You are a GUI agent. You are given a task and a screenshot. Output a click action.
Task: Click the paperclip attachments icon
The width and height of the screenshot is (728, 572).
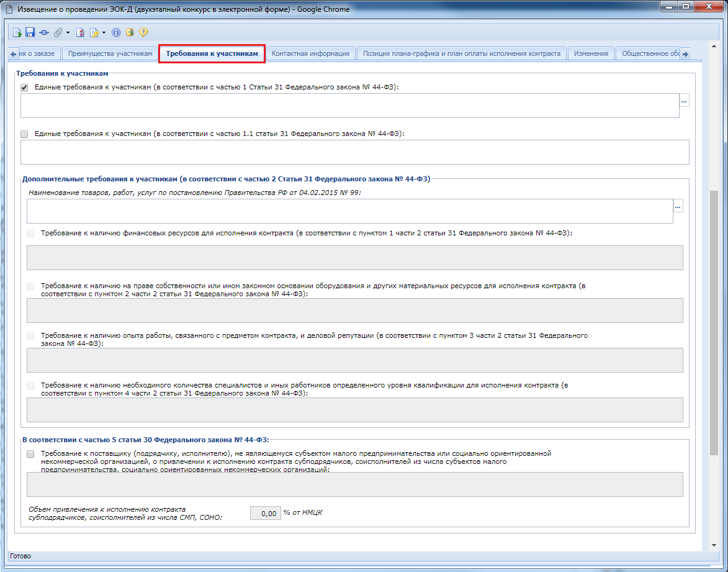[x=58, y=32]
